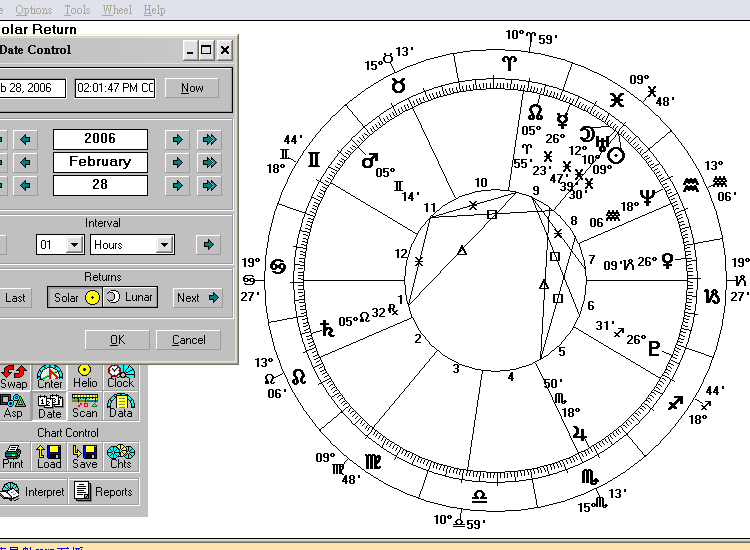The width and height of the screenshot is (750, 550).
Task: Toggle the Lunar return option
Action: 130,297
